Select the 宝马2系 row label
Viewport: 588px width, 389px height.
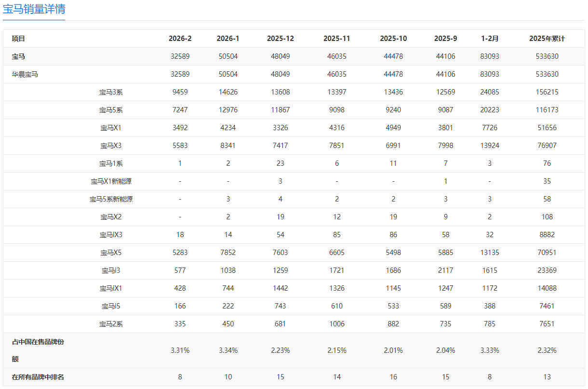pos(111,324)
